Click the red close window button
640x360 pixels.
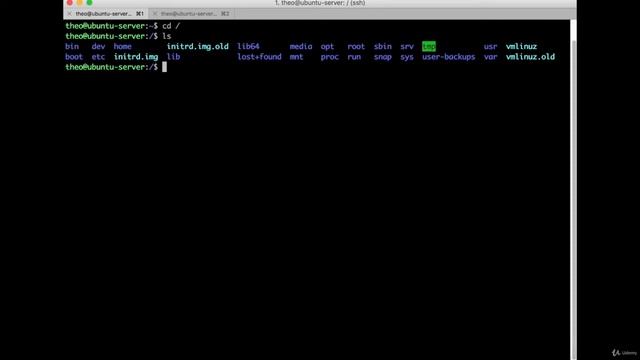[x=70, y=2]
